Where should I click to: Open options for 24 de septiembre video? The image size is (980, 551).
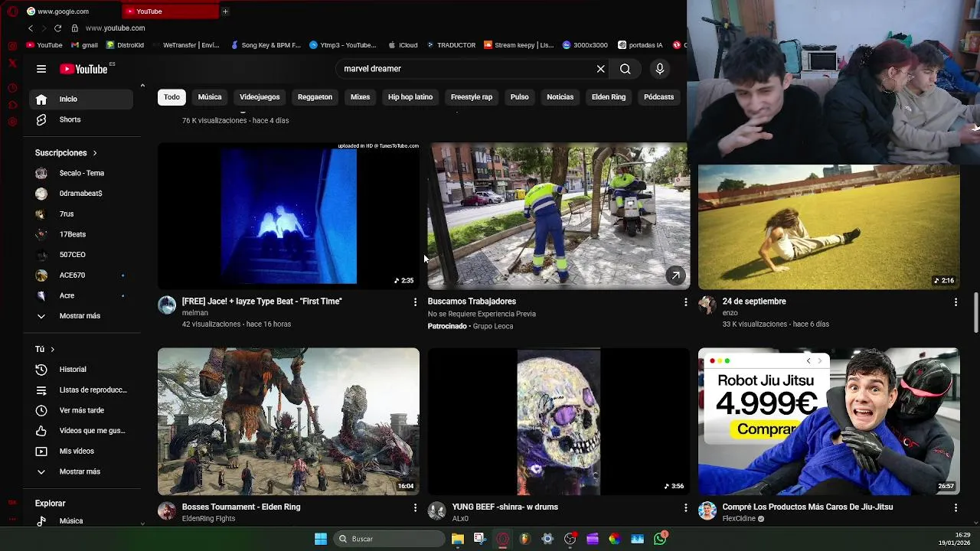pos(955,302)
